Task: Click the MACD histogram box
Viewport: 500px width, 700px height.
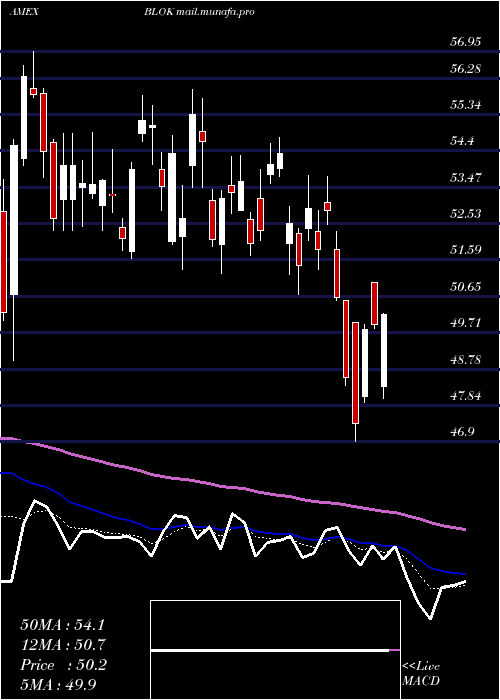Action: (275, 650)
